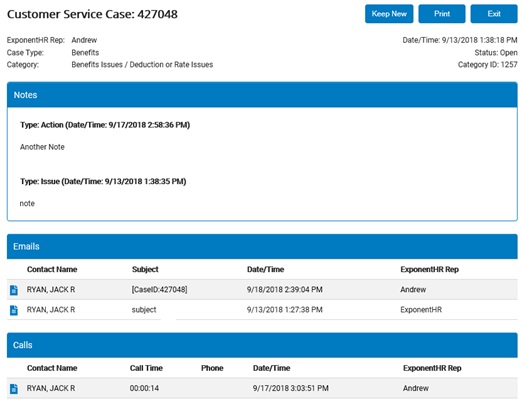The height and width of the screenshot is (406, 522).
Task: Open document icon for RYAN call record
Action: point(14,389)
